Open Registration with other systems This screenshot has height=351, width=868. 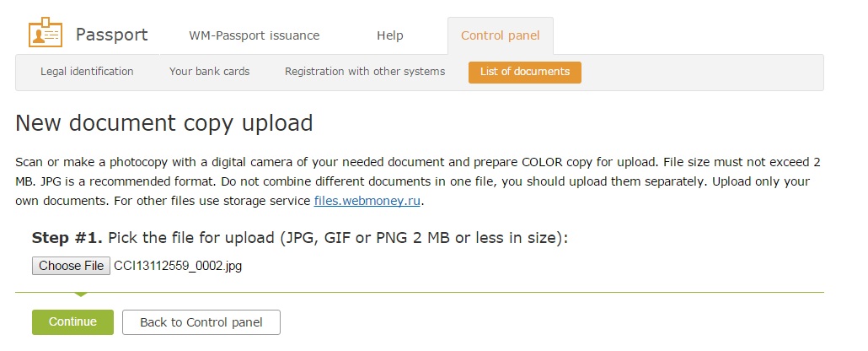[x=365, y=72]
